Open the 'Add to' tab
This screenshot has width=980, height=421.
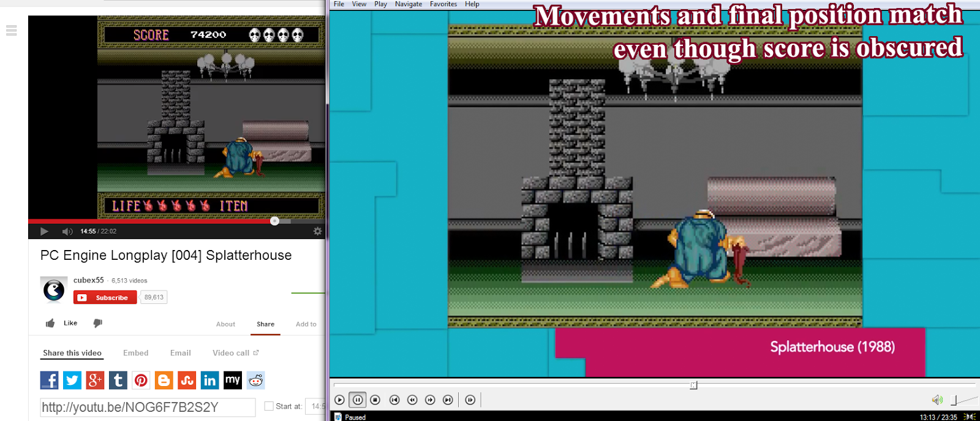(306, 324)
